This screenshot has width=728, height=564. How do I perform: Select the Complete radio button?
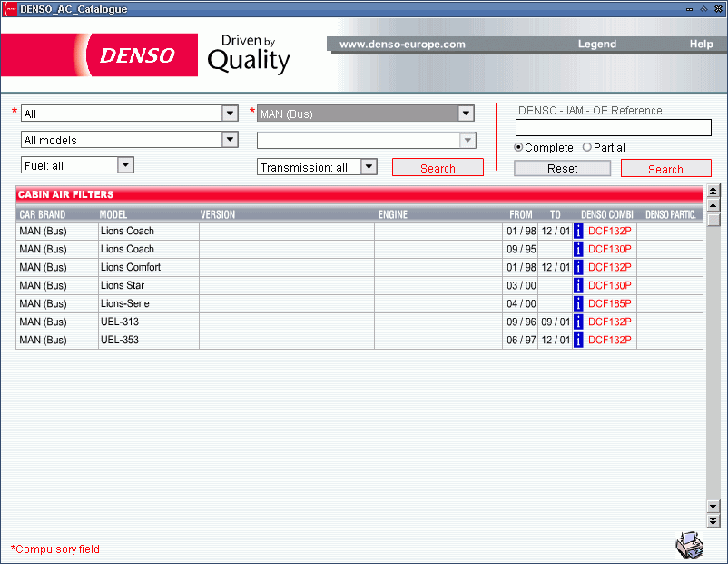519,147
